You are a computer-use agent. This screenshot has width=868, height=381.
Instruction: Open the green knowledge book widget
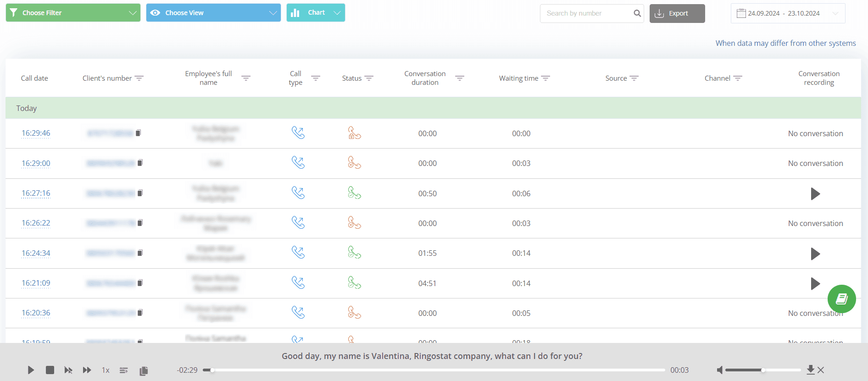click(x=841, y=299)
